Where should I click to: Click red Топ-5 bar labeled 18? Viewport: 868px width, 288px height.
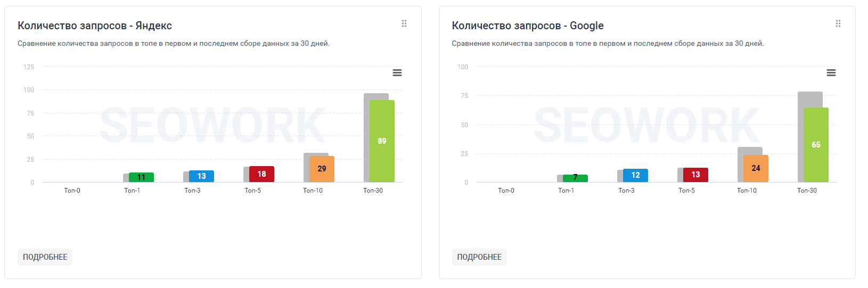[261, 174]
